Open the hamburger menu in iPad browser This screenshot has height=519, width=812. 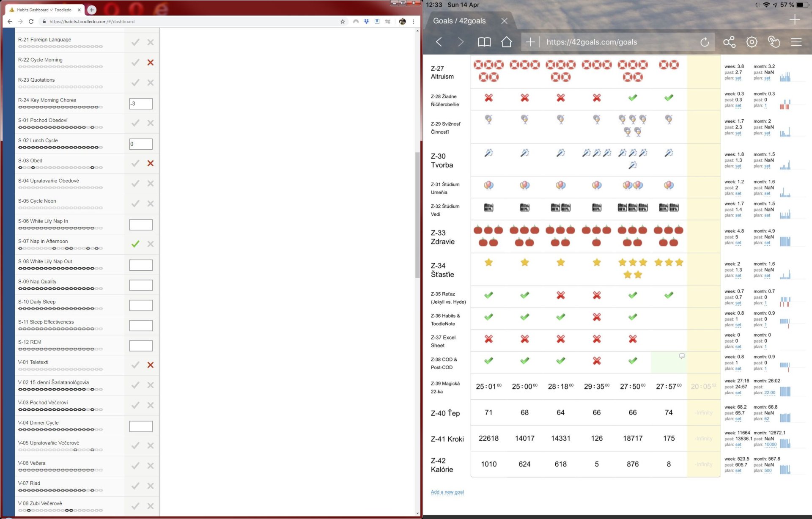(796, 42)
